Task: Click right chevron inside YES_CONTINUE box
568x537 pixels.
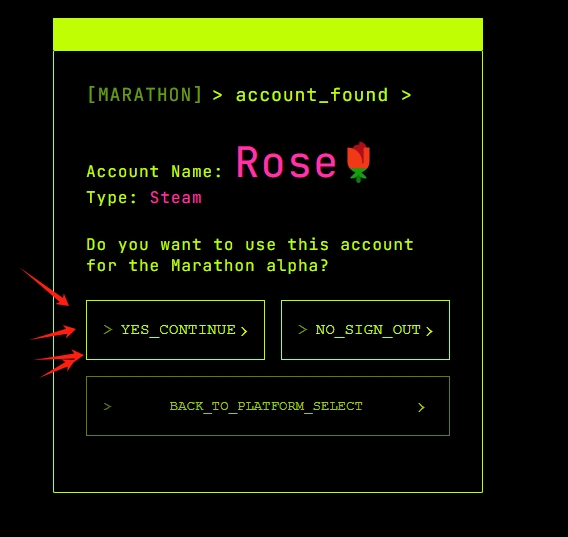Action: pos(244,331)
